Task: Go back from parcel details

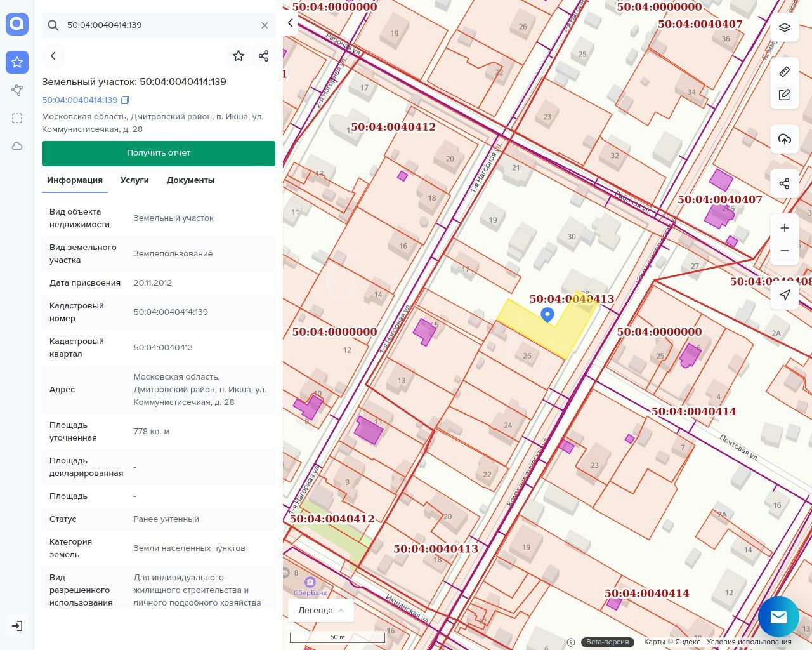Action: click(x=53, y=56)
